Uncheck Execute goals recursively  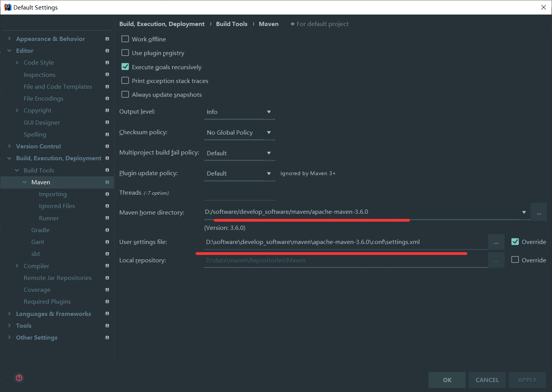[x=125, y=67]
